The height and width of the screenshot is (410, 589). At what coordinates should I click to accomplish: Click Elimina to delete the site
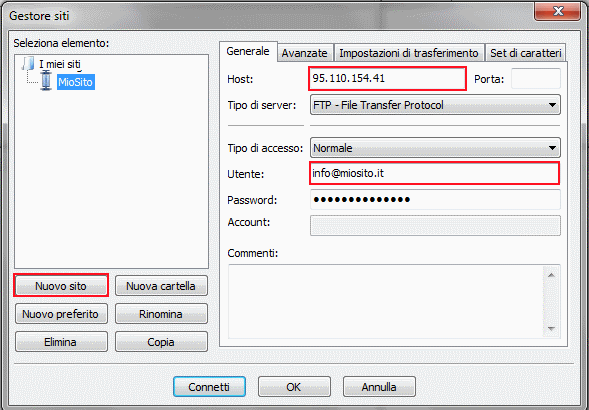pyautogui.click(x=61, y=342)
